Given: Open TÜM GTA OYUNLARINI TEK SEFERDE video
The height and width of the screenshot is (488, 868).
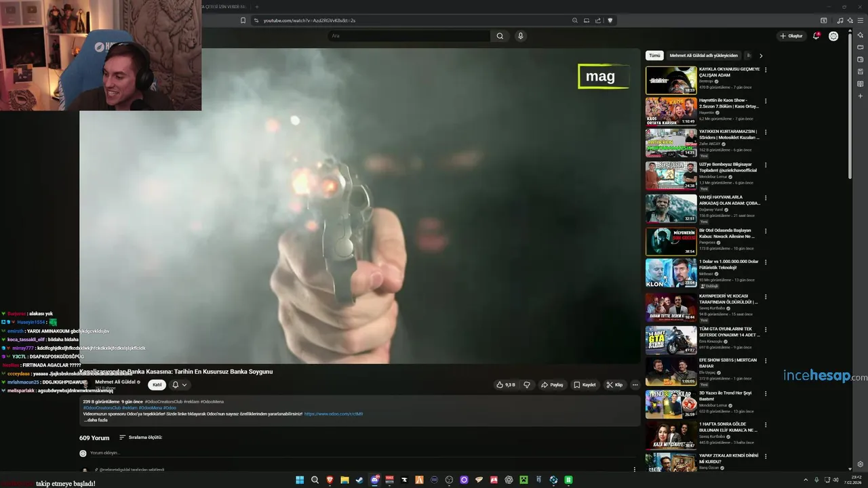Looking at the screenshot, I should (x=702, y=340).
